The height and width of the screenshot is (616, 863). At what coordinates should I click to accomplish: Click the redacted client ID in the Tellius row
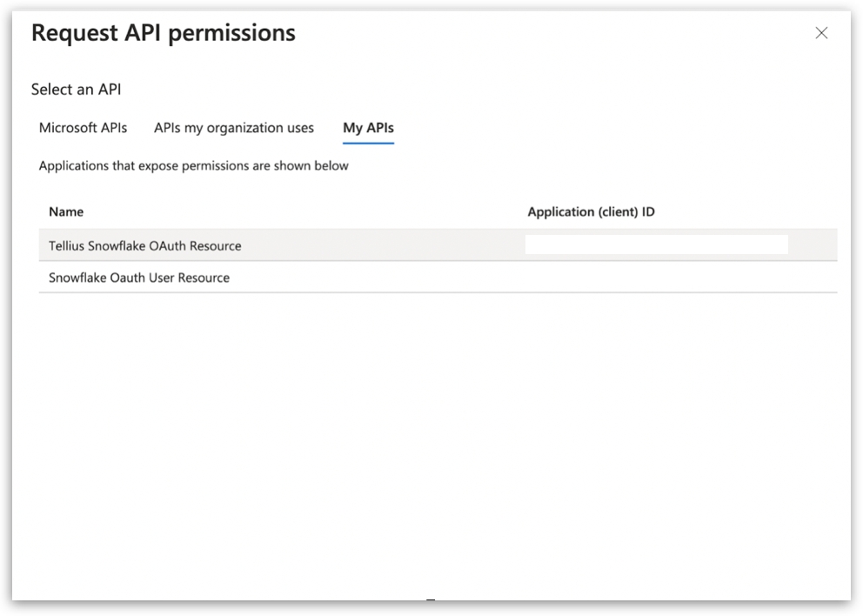pyautogui.click(x=656, y=244)
